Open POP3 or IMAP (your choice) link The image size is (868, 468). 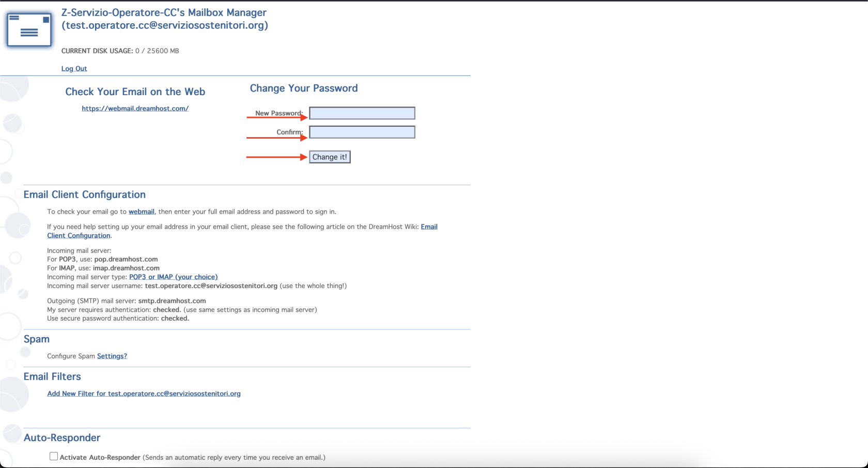click(x=173, y=277)
